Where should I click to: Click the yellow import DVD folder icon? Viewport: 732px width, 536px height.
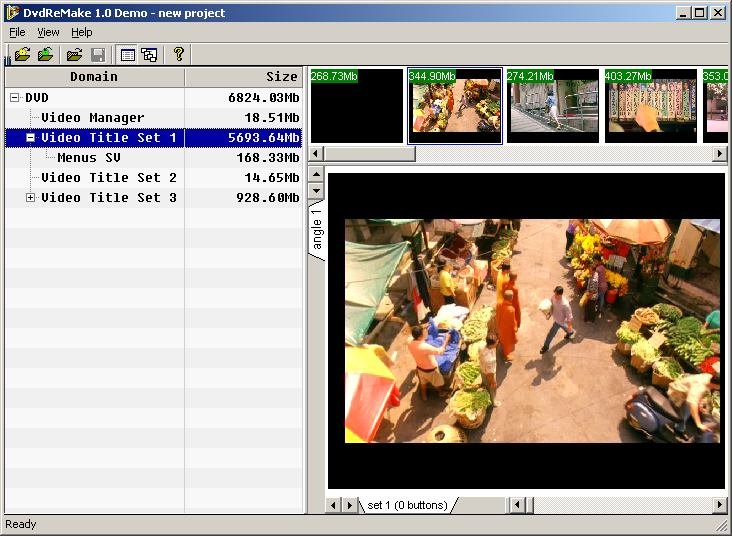click(22, 55)
